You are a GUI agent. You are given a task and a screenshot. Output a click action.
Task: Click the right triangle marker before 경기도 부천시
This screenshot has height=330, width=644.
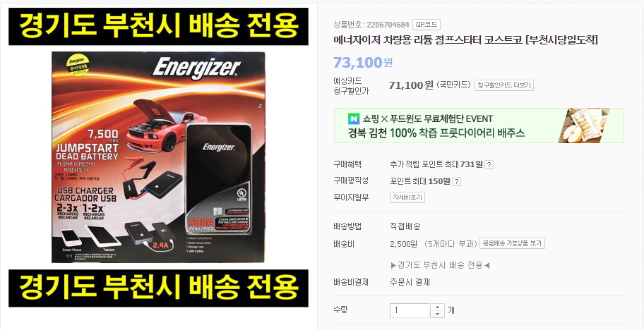point(393,265)
